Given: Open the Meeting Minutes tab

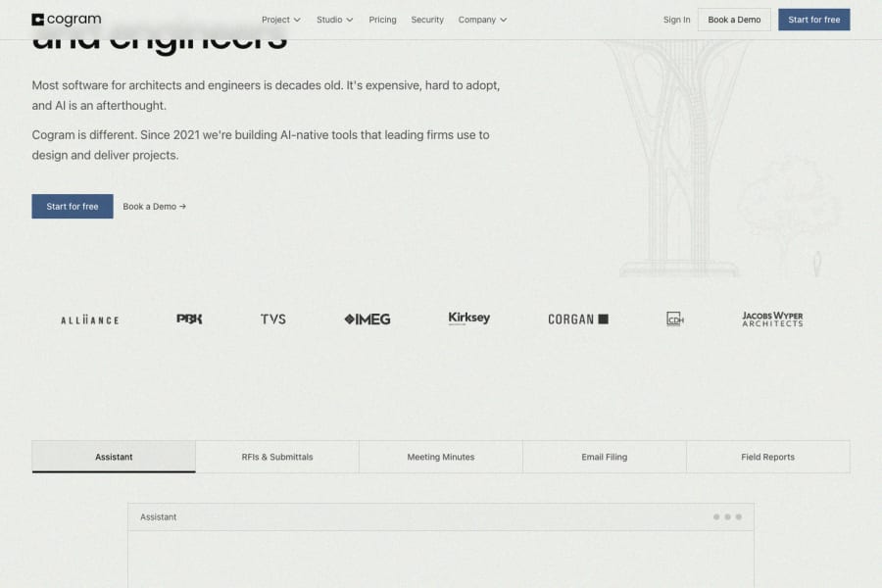Looking at the screenshot, I should (x=441, y=456).
